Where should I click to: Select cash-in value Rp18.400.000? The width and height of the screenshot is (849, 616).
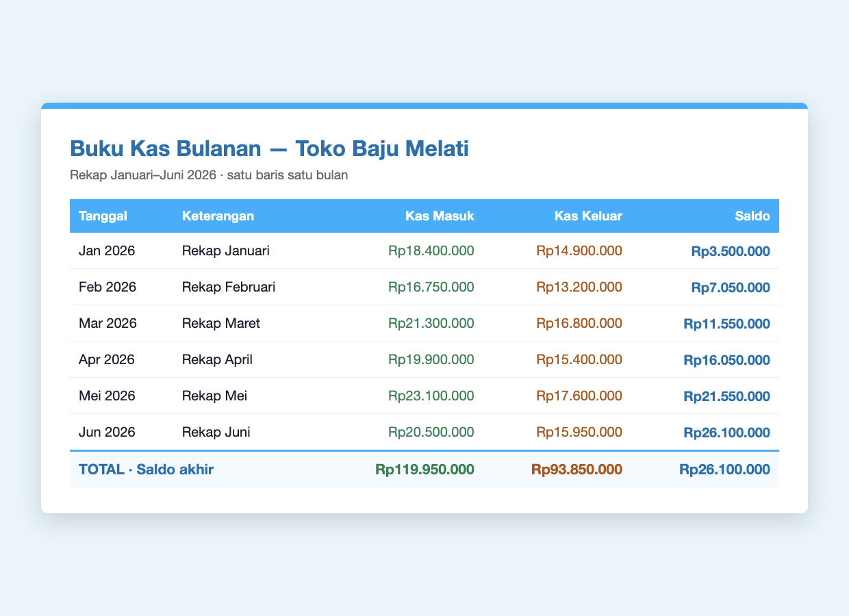tap(431, 251)
